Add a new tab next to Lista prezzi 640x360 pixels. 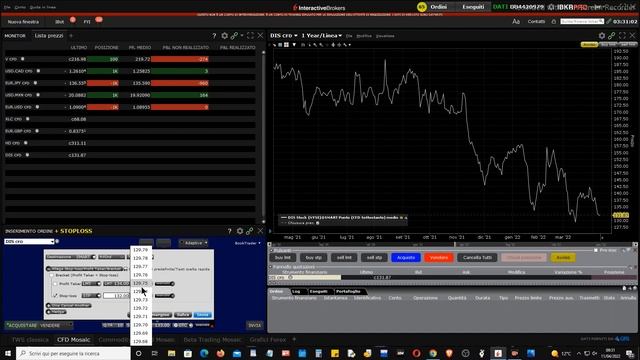[71, 36]
